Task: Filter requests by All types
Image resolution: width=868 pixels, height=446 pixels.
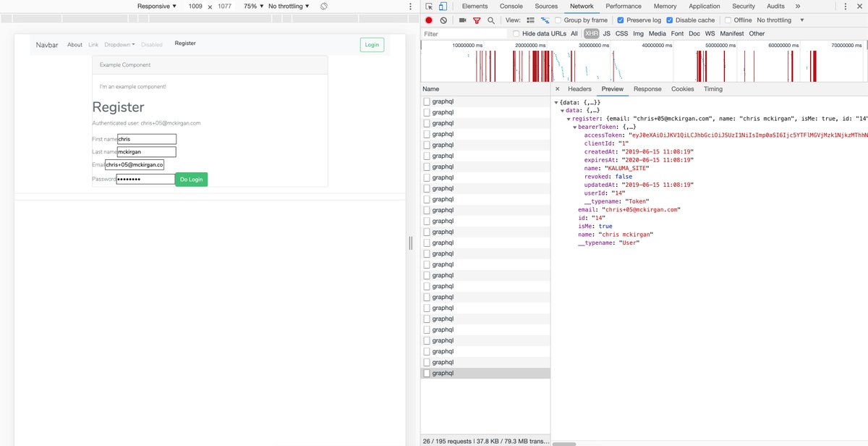Action: coord(574,33)
